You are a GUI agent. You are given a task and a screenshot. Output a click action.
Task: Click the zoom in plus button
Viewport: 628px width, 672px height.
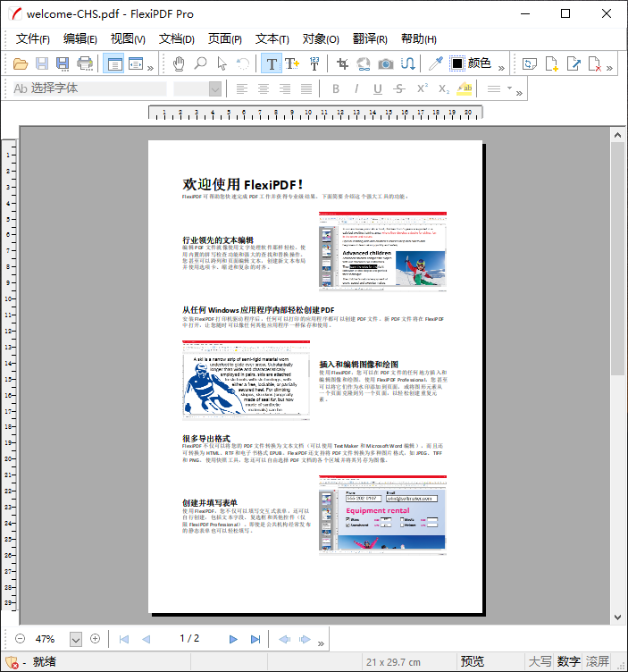pos(95,639)
